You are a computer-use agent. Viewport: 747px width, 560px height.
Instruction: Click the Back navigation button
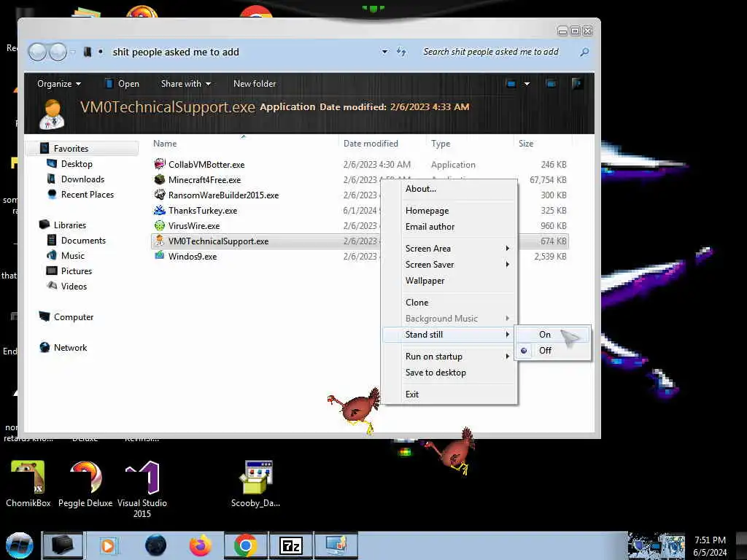point(37,52)
